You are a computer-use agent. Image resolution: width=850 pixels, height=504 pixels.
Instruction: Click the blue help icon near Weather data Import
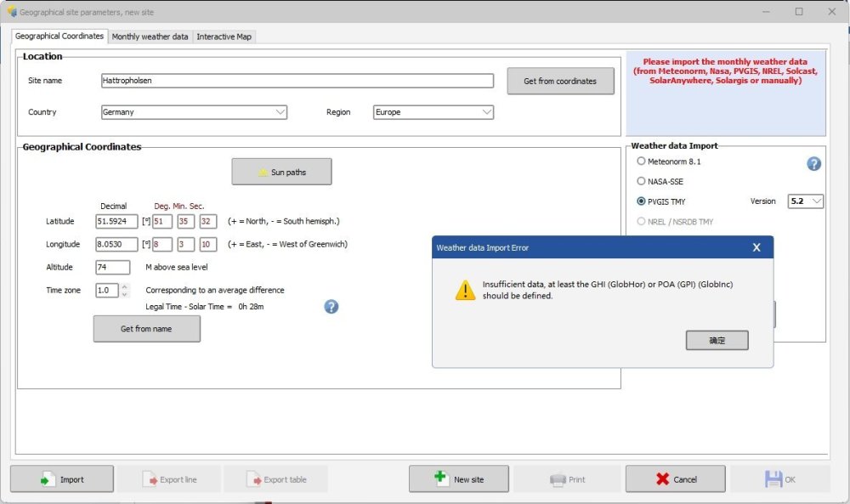click(x=813, y=163)
